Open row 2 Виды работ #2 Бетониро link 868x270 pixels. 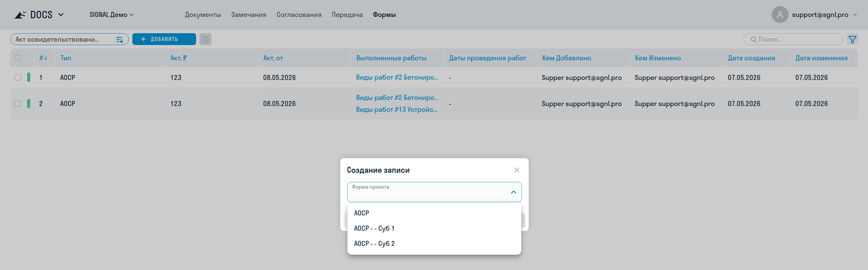(397, 98)
